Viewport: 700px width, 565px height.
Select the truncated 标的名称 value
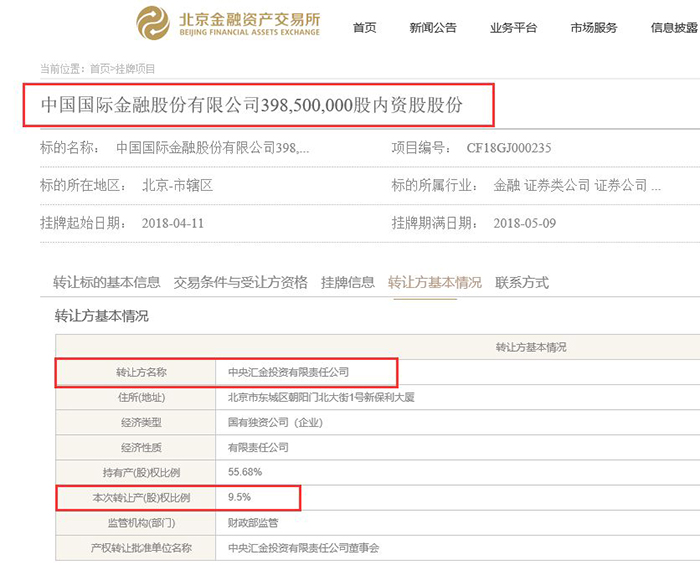click(x=212, y=148)
